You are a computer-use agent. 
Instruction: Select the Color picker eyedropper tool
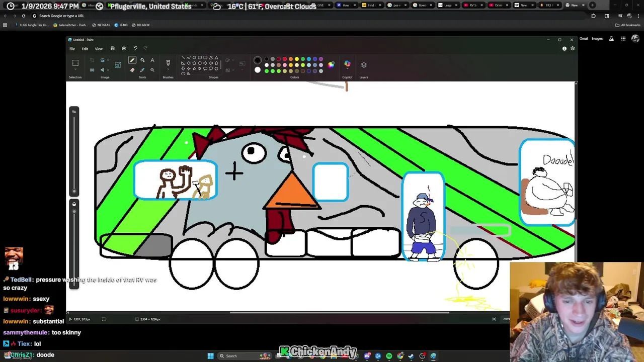tap(142, 70)
